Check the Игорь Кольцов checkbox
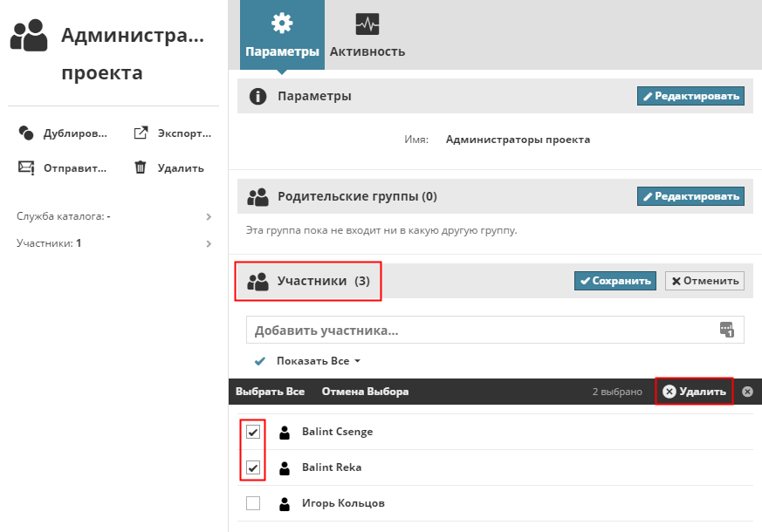 253,503
